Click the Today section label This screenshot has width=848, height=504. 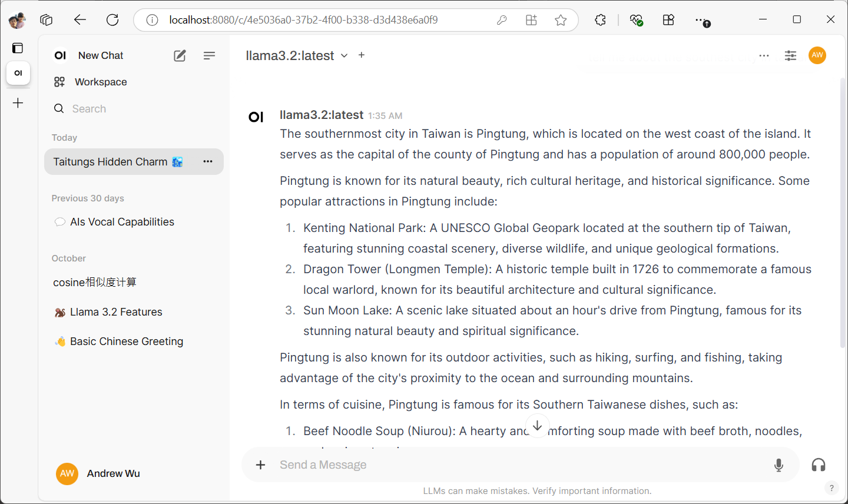point(64,138)
